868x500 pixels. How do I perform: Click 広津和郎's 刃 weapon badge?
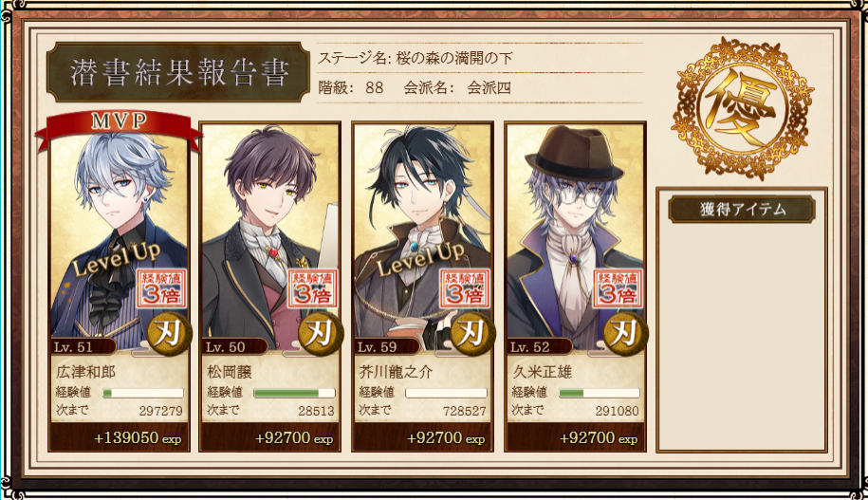point(170,333)
